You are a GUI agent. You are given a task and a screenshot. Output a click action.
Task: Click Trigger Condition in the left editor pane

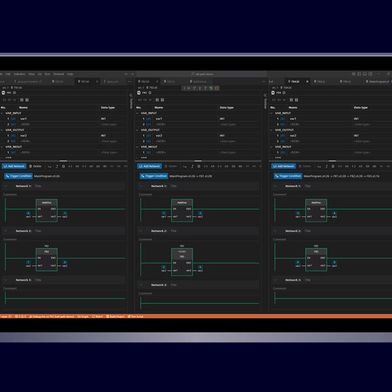tap(18, 176)
